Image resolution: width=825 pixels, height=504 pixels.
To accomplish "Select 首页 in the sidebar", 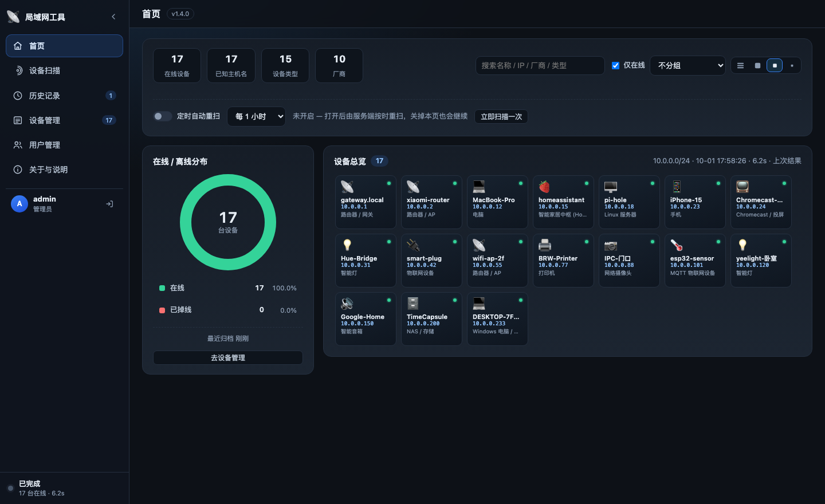I will tap(64, 46).
